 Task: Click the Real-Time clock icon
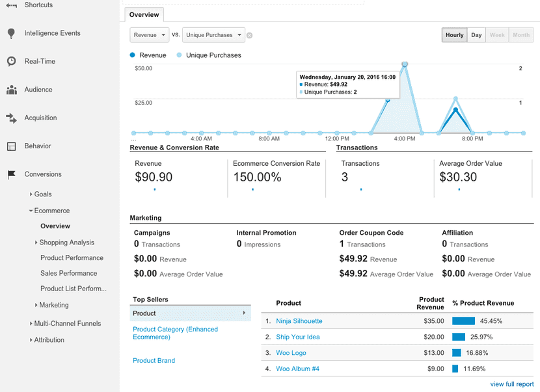pyautogui.click(x=11, y=61)
